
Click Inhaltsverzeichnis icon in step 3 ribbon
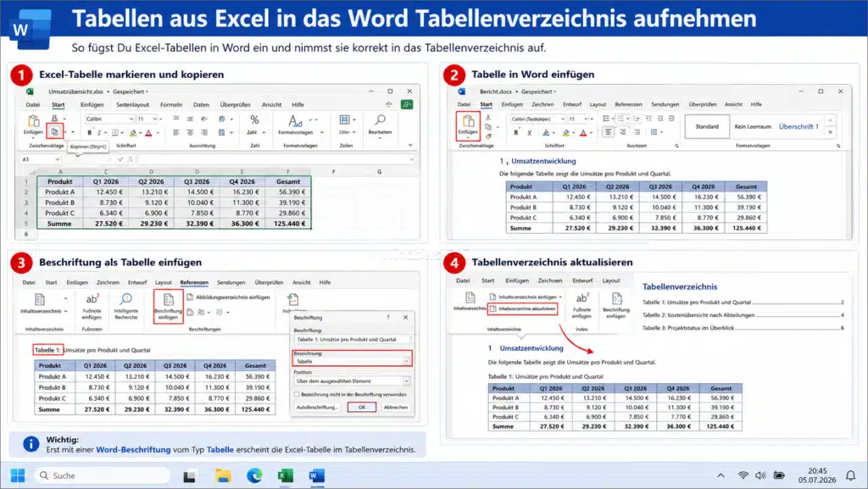coord(40,299)
